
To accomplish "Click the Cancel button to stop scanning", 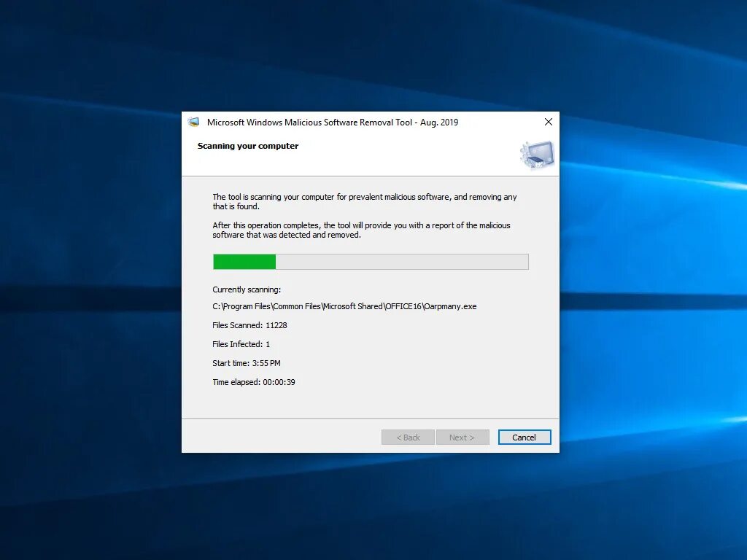I will pos(524,437).
